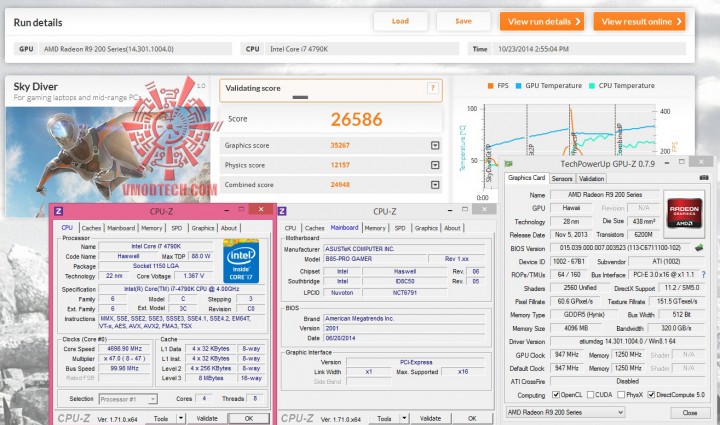Image resolution: width=720 pixels, height=425 pixels.
Task: Click the CPU-Z icon in the pink title bar
Action: point(58,211)
